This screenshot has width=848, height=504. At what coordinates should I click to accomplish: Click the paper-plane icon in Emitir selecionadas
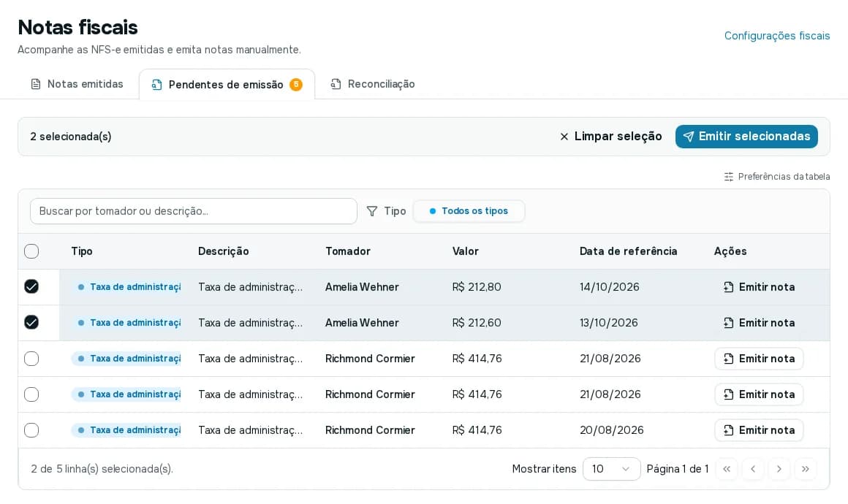(x=689, y=136)
